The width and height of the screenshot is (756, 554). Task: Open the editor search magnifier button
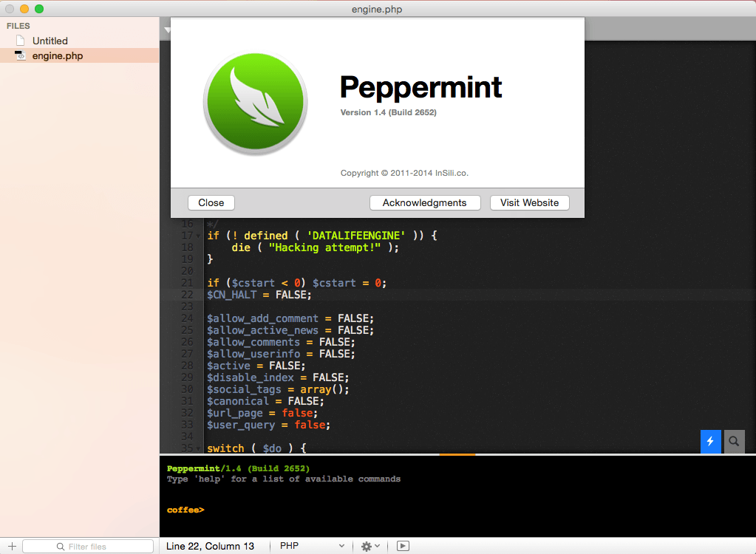tap(734, 441)
